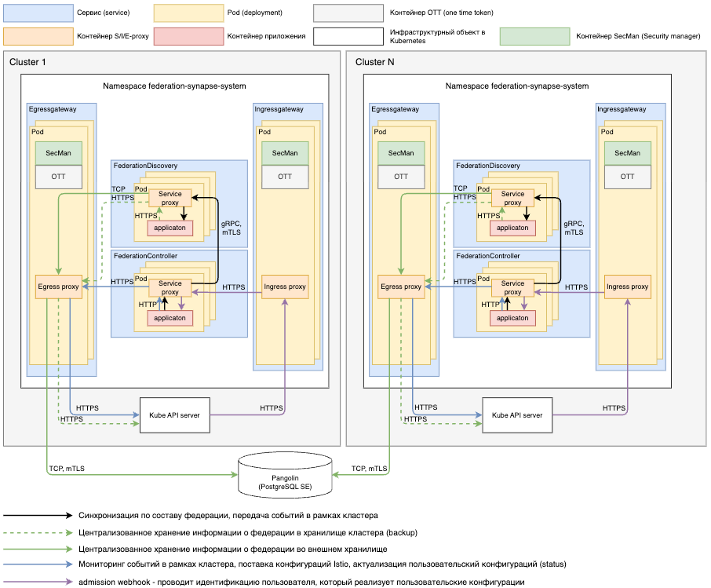Click the Ingress proxy box in Cluster 1
The width and height of the screenshot is (711, 588).
[285, 287]
